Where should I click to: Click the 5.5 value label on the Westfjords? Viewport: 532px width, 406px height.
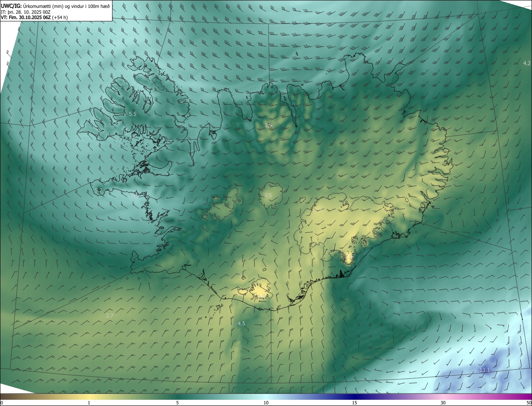133,113
